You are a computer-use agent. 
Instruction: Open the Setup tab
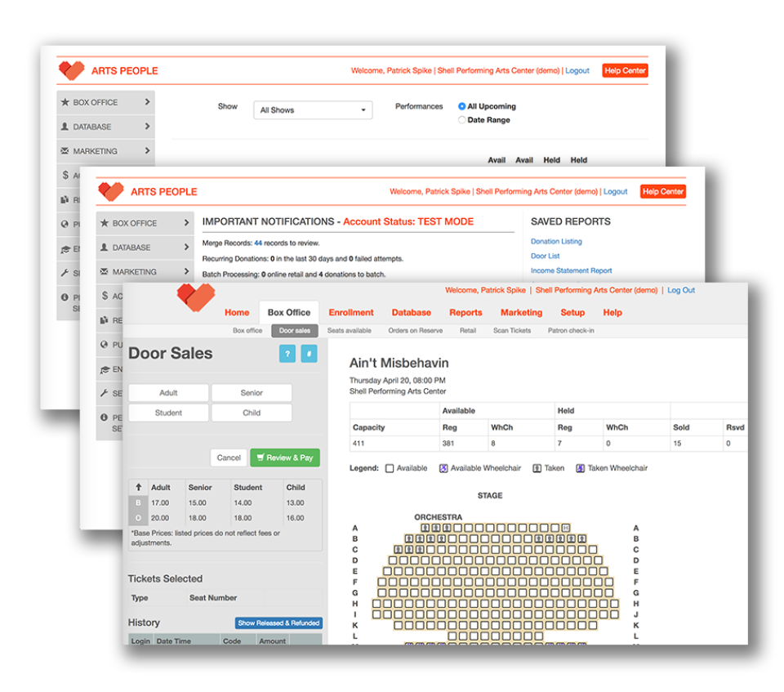572,312
